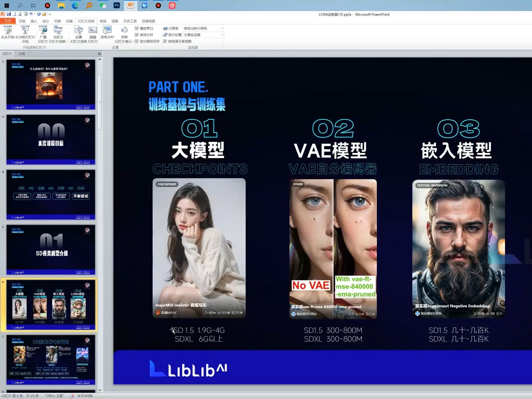Click thumbnail pane scroll-up arrow
This screenshot has width=532, height=399.
point(100,59)
